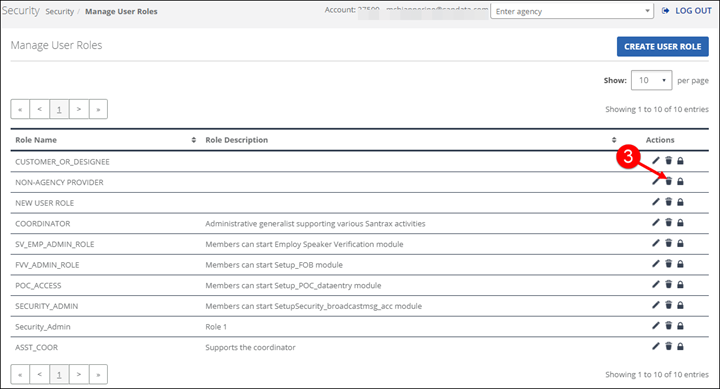The width and height of the screenshot is (720, 389).
Task: Open the Security breadcrumb link
Action: (60, 11)
